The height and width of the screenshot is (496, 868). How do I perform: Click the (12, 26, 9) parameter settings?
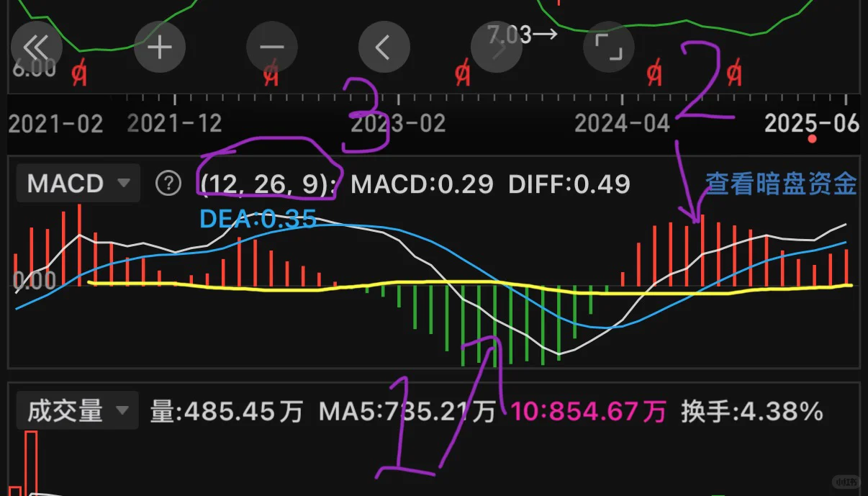tap(266, 184)
